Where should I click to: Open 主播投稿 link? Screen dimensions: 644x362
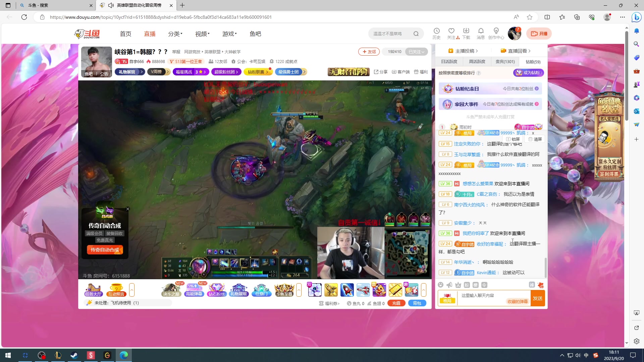(x=463, y=51)
